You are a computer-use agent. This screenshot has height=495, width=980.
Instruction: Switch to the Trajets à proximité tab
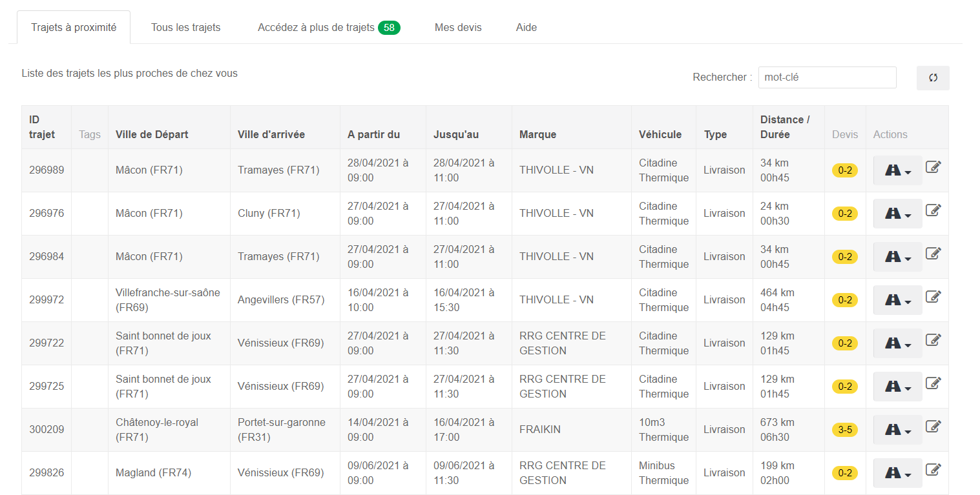tap(74, 28)
